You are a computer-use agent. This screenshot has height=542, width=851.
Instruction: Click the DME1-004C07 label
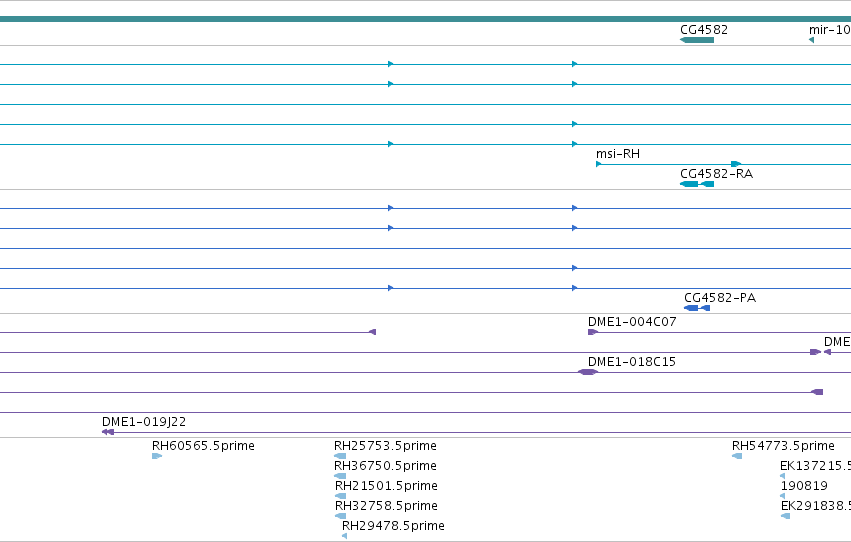(632, 322)
